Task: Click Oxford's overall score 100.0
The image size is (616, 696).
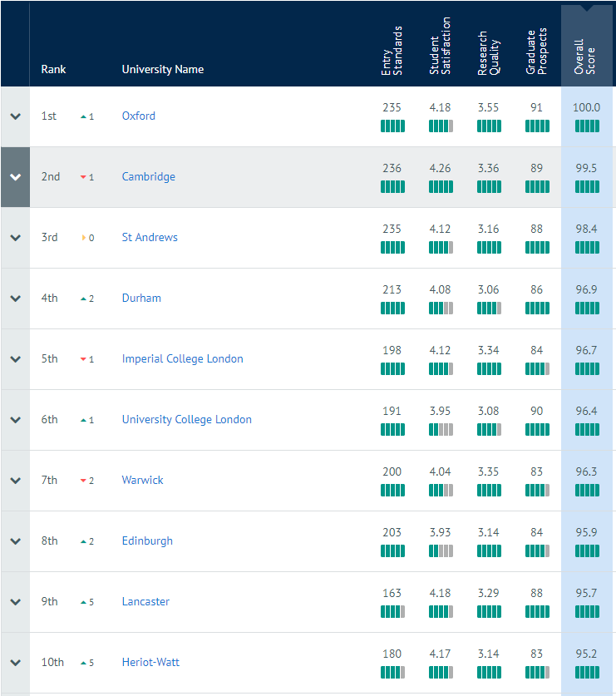Action: 586,107
